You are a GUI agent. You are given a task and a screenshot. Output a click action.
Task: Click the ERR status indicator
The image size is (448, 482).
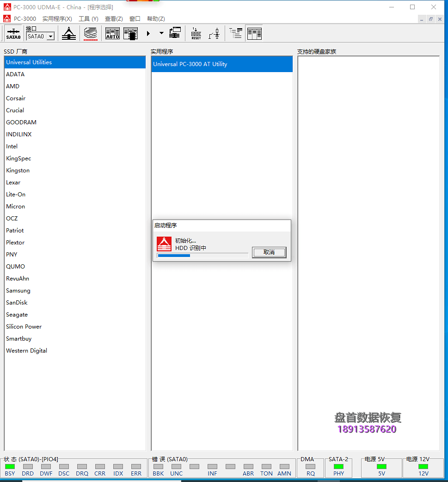click(x=136, y=467)
